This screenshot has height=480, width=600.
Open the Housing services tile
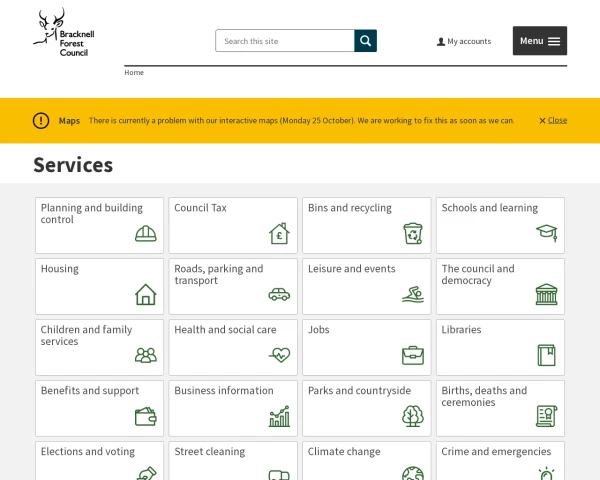(x=99, y=286)
